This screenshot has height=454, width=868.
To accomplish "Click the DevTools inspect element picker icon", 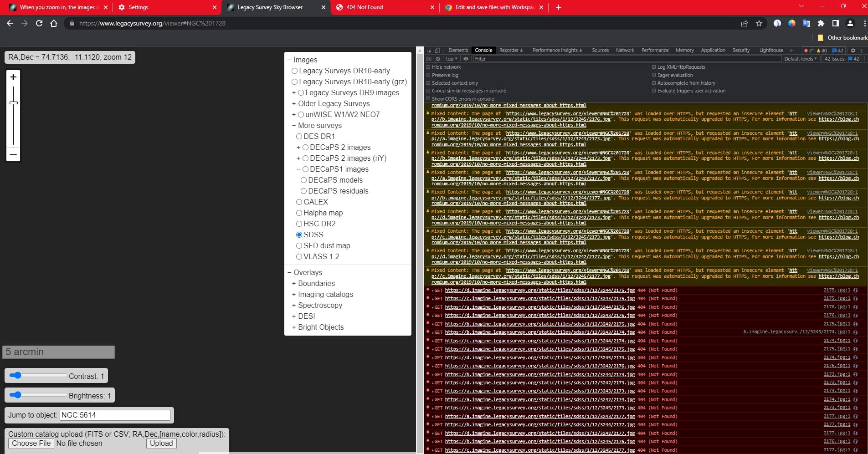I will pos(429,51).
